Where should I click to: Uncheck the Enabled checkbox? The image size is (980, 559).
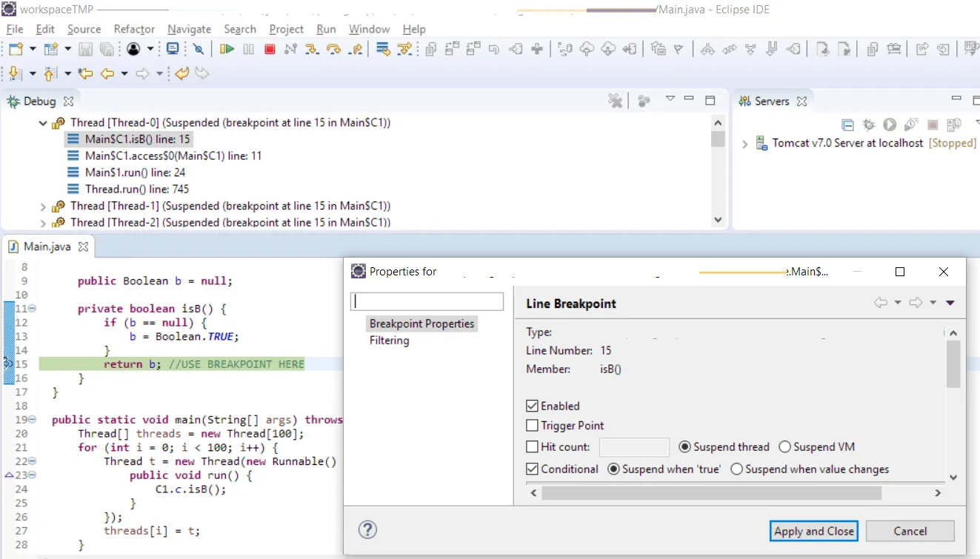click(532, 406)
